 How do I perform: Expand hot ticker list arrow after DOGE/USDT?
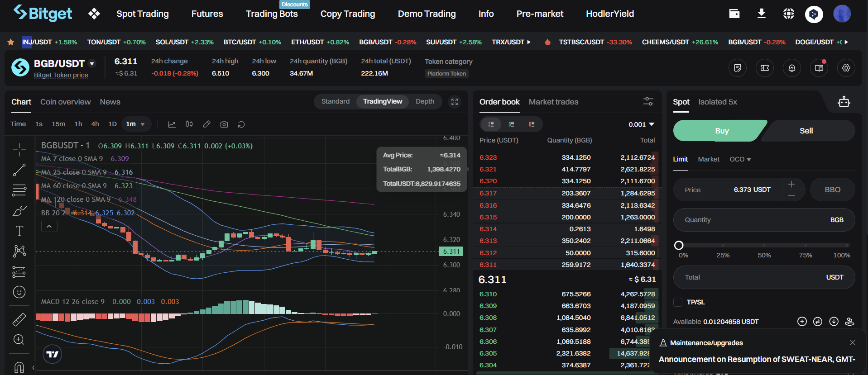coord(846,42)
